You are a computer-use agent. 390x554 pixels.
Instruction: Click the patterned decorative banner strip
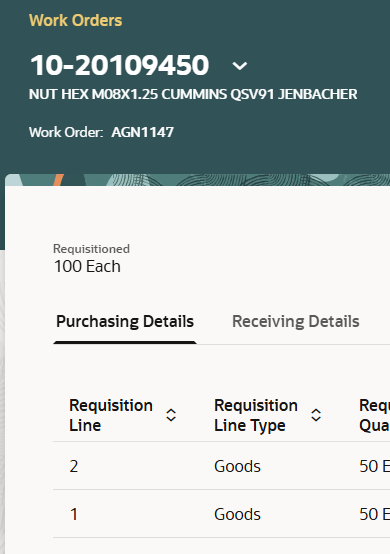[x=198, y=180]
